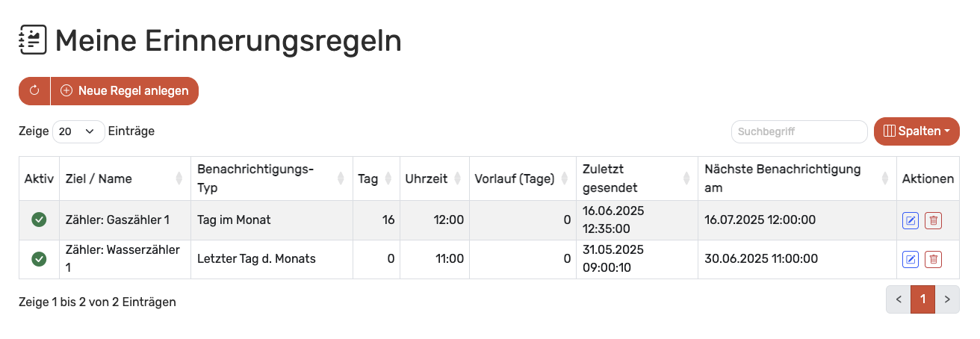This screenshot has height=339, width=980.
Task: Click the refresh icon button
Action: (34, 91)
